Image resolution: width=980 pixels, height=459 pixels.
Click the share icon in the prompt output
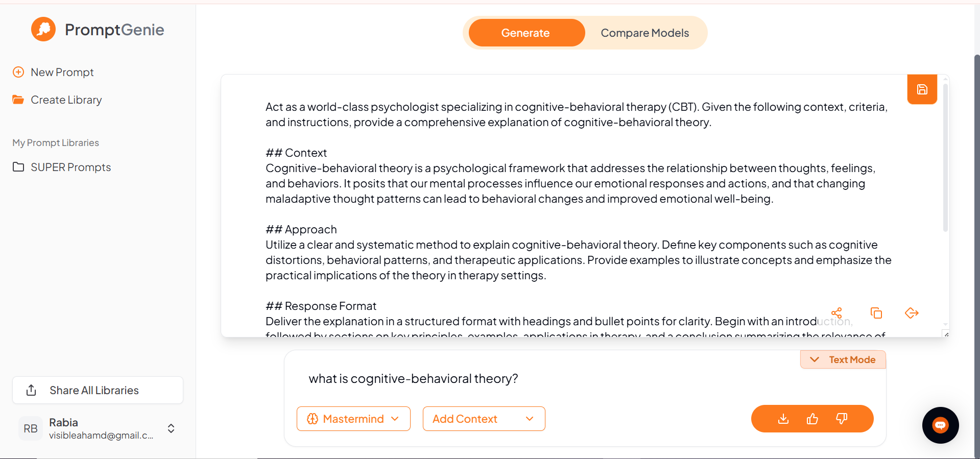coord(836,313)
